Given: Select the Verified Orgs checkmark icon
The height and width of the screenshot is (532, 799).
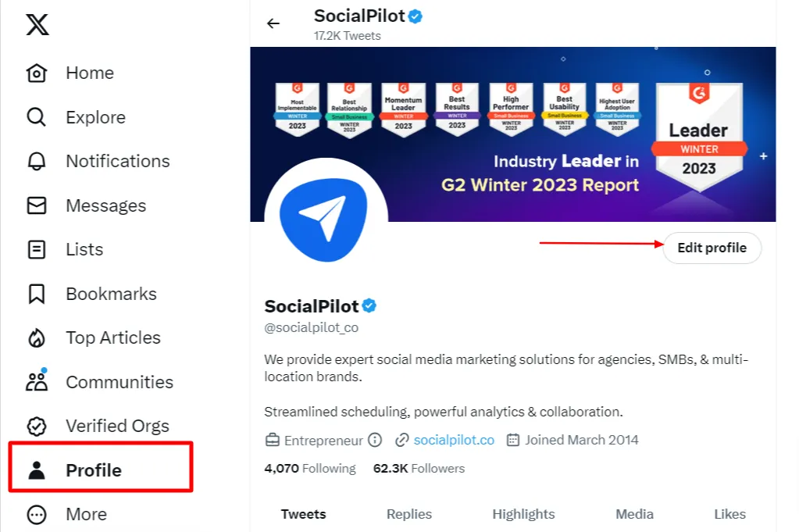Looking at the screenshot, I should (36, 426).
